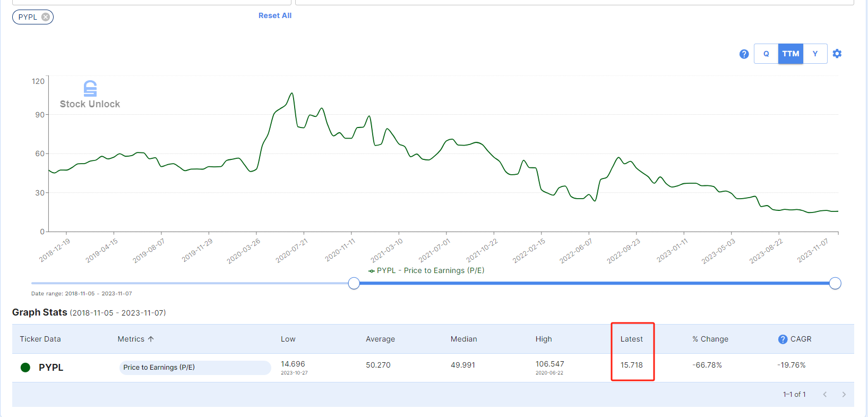Sort by the Median column header

[x=463, y=339]
